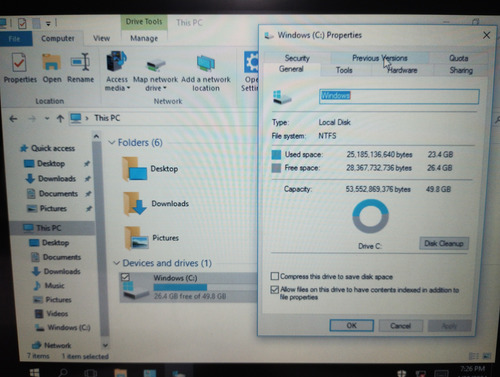Click the Open ribbon icon
This screenshot has height=377, width=500.
click(x=51, y=62)
